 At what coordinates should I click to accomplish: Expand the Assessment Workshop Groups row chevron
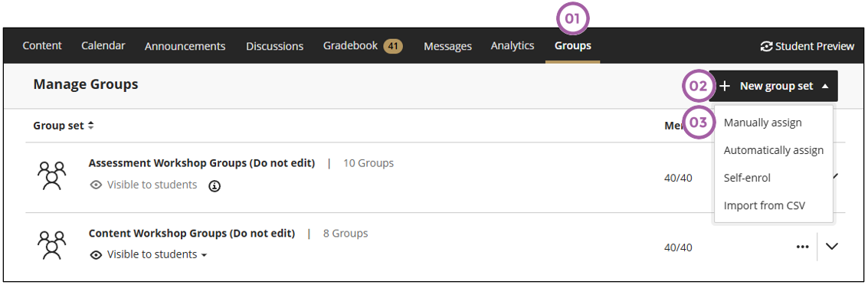(835, 176)
